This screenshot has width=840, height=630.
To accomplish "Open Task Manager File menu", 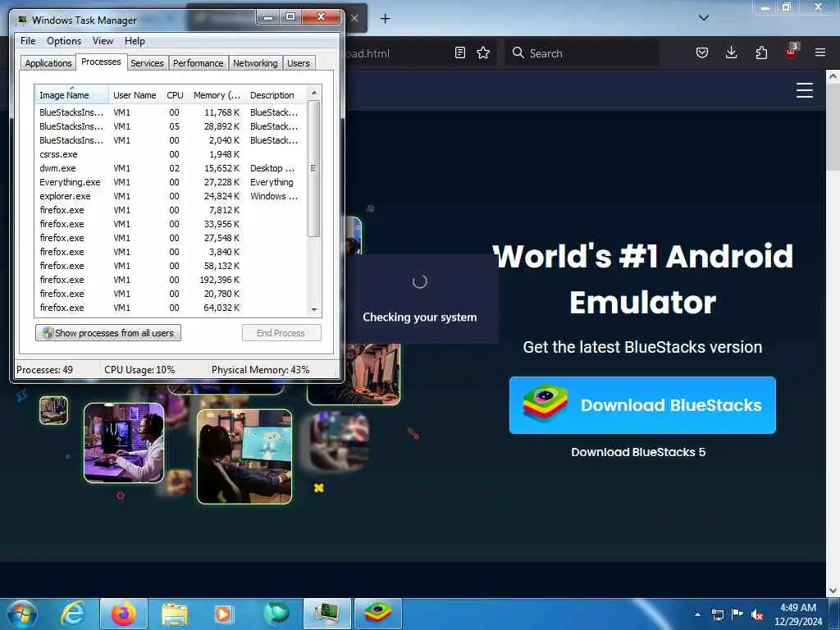I will click(x=28, y=41).
